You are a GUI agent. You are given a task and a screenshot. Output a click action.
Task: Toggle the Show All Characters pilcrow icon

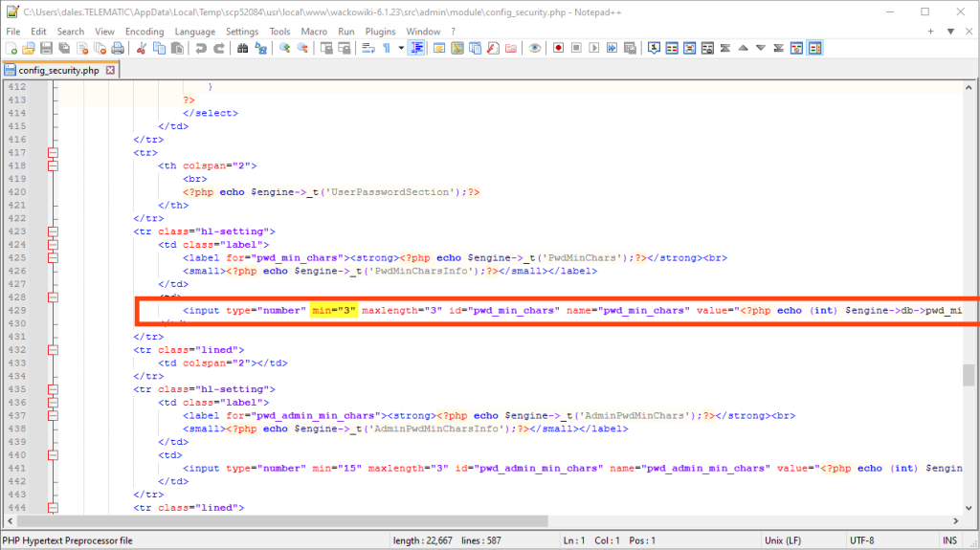[x=387, y=48]
